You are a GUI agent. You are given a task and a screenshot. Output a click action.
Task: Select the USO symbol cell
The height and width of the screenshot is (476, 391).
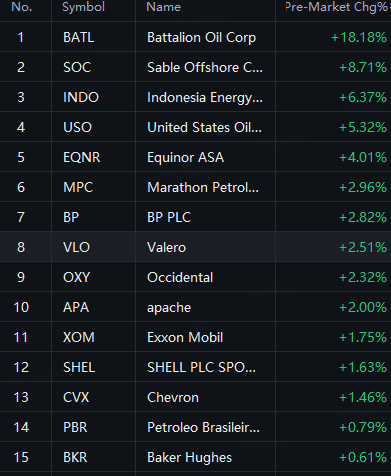77,127
